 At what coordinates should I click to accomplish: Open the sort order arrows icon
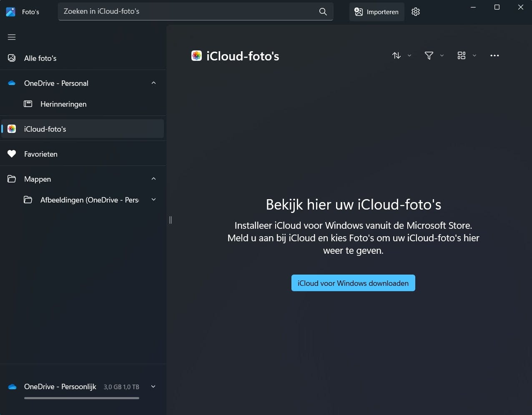click(396, 55)
